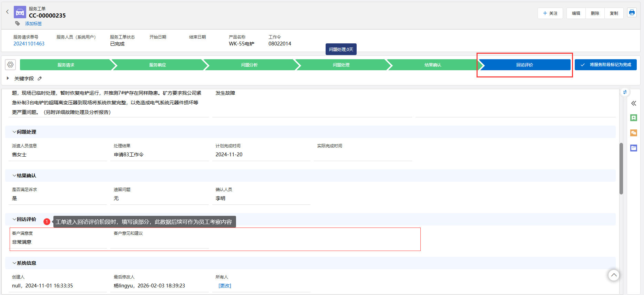
Task: Collapse the right sidebar with double chevron
Action: point(633,103)
